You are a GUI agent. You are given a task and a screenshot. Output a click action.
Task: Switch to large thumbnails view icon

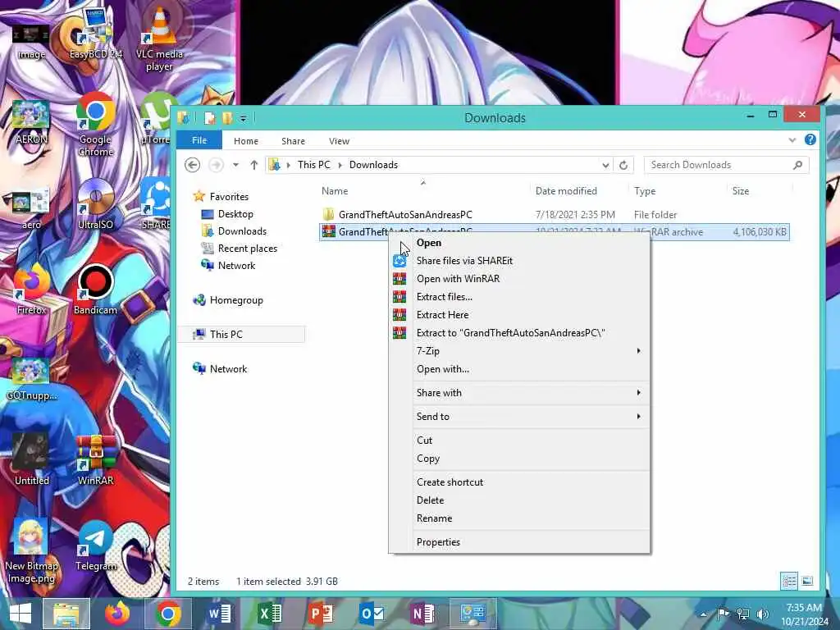[x=807, y=582]
